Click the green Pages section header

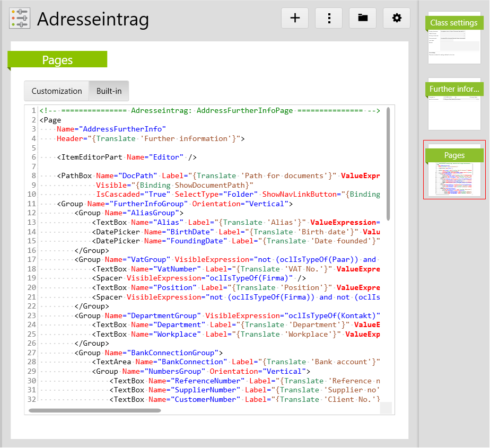point(57,60)
